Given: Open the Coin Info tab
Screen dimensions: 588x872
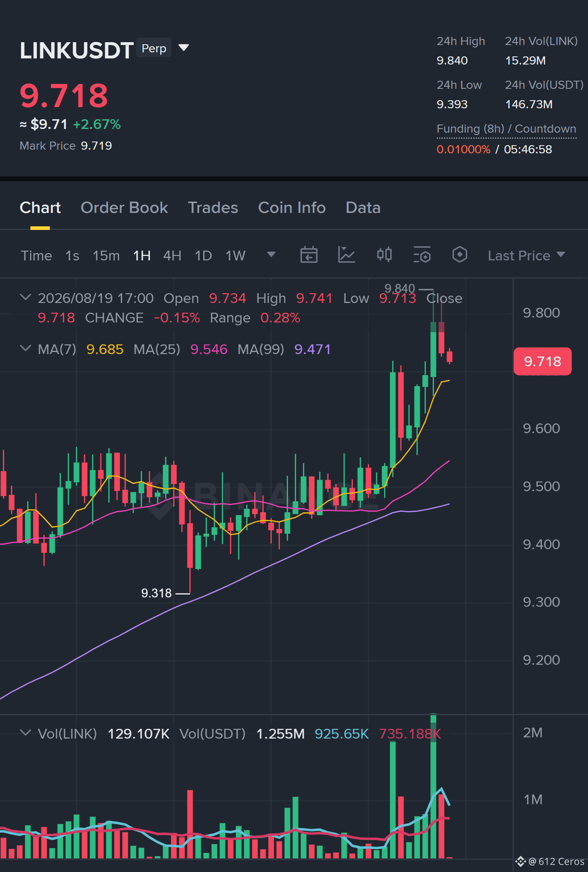Looking at the screenshot, I should [292, 208].
